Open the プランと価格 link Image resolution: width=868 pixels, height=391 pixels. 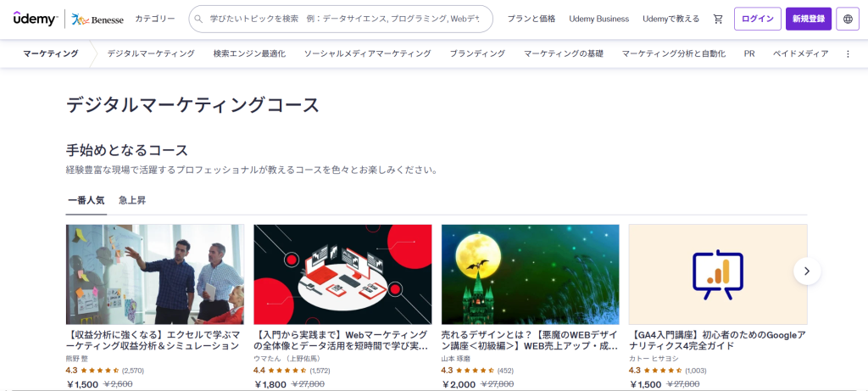click(531, 19)
